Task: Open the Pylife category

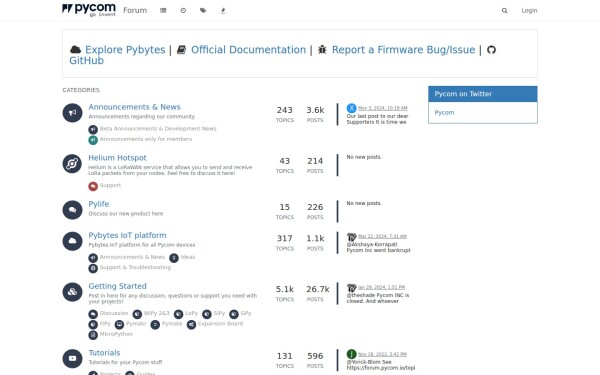Action: pyautogui.click(x=99, y=204)
